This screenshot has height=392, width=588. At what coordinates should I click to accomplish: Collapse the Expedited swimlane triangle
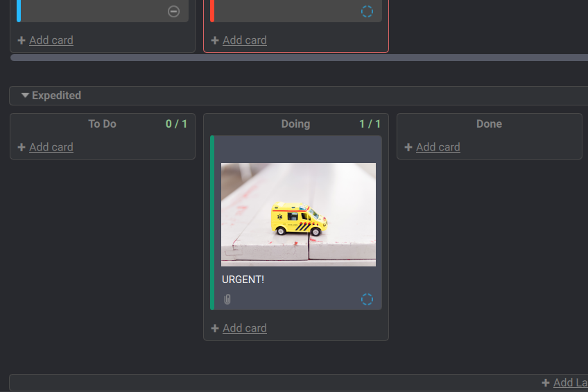pyautogui.click(x=25, y=95)
